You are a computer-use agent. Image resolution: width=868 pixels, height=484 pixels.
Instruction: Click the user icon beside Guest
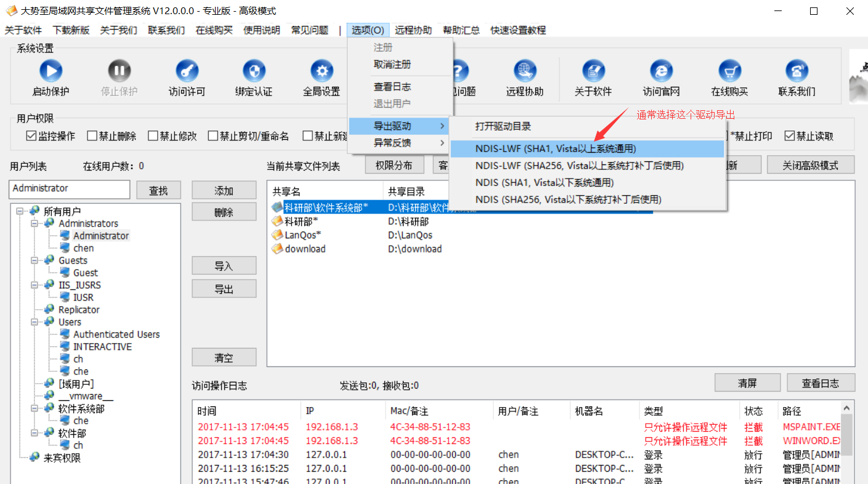65,272
